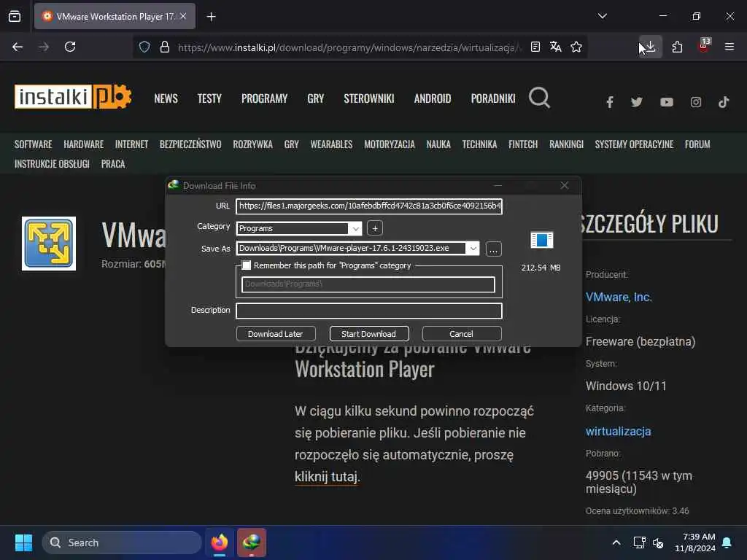The height and width of the screenshot is (560, 747).
Task: Add a new category with plus button
Action: click(375, 228)
